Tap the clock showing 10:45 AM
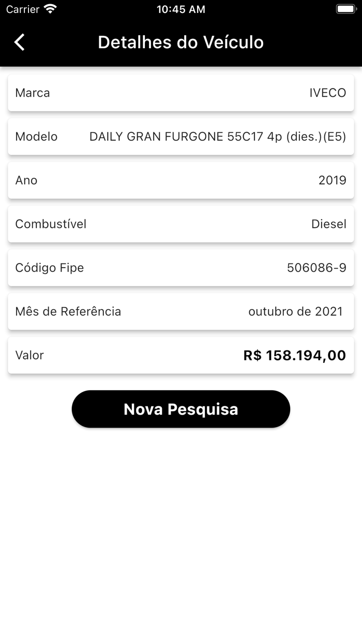This screenshot has height=644, width=362. point(180,9)
